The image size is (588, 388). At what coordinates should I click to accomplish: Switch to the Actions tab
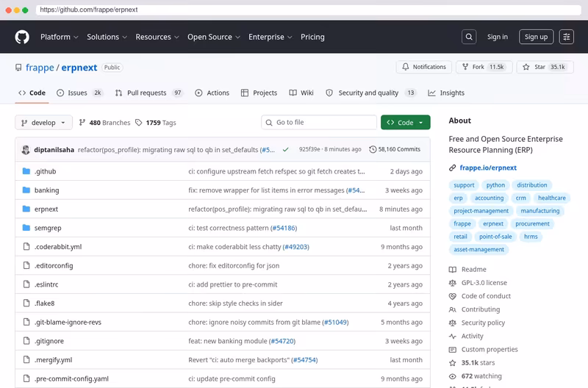[x=212, y=93]
